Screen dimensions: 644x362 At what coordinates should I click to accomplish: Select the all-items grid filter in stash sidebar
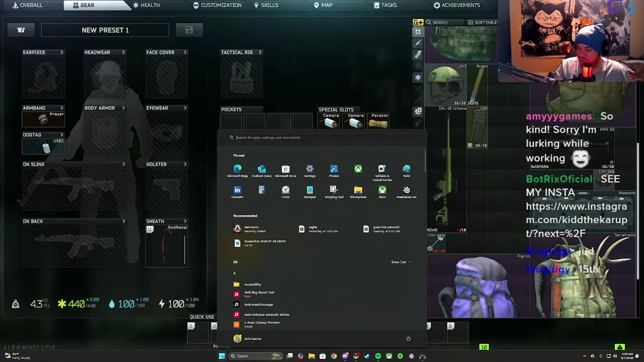[x=418, y=32]
